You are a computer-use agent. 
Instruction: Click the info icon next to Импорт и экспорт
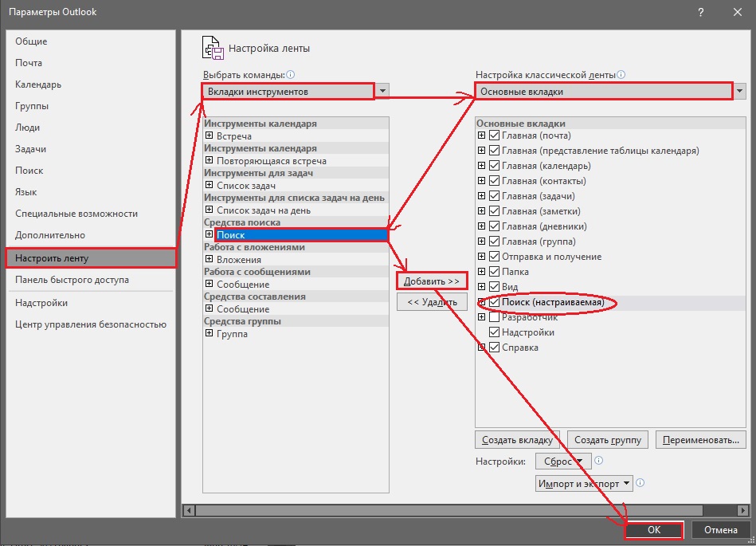click(640, 483)
